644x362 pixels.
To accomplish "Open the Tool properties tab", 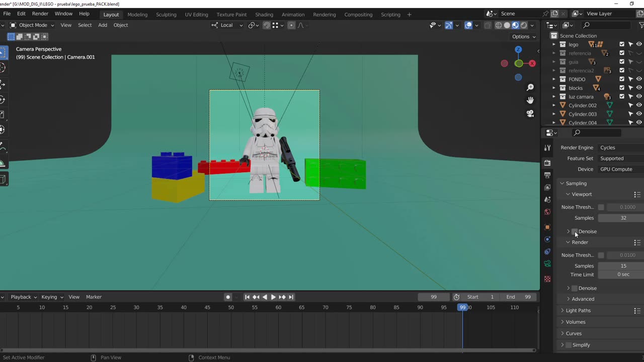I will click(x=547, y=148).
